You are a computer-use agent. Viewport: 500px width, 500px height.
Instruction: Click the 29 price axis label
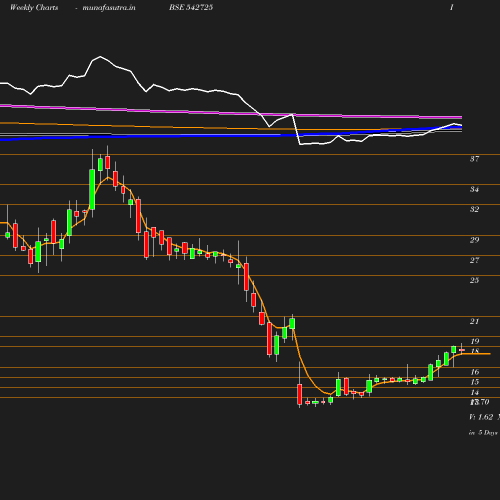[474, 240]
